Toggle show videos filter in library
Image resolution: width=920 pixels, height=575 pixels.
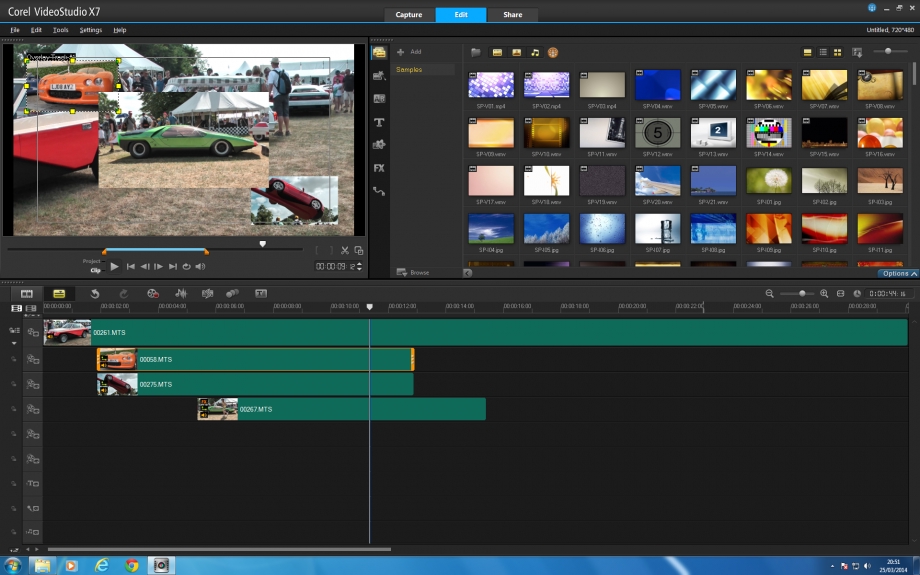coord(496,52)
